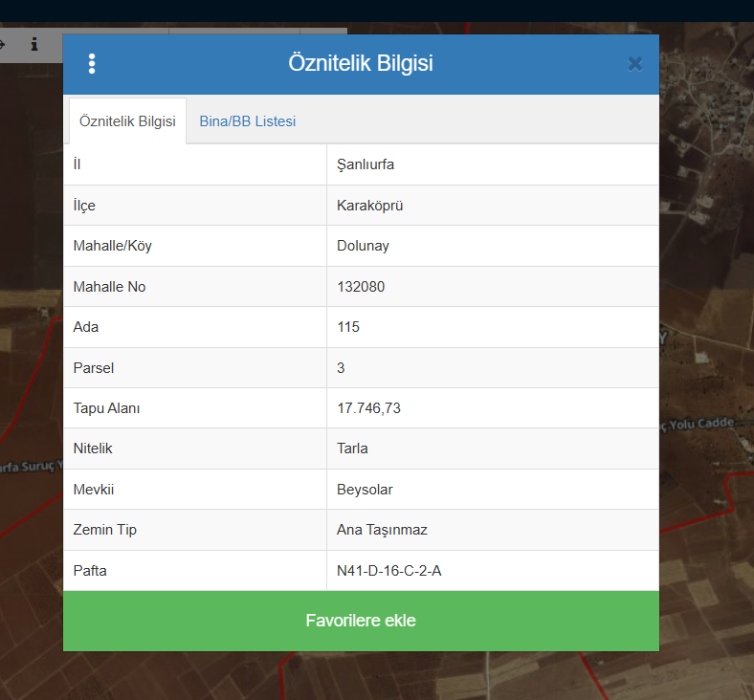Viewport: 754px width, 700px height.
Task: Click the dialog title Öznitelik Bilgisi header
Action: tap(361, 64)
